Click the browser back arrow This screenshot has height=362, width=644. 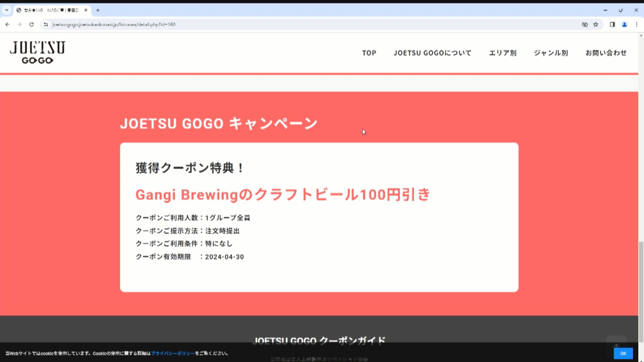[7, 24]
